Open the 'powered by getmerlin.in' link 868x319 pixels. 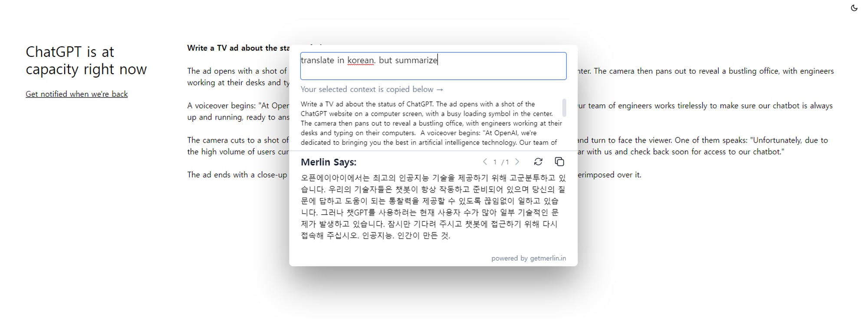pos(529,258)
